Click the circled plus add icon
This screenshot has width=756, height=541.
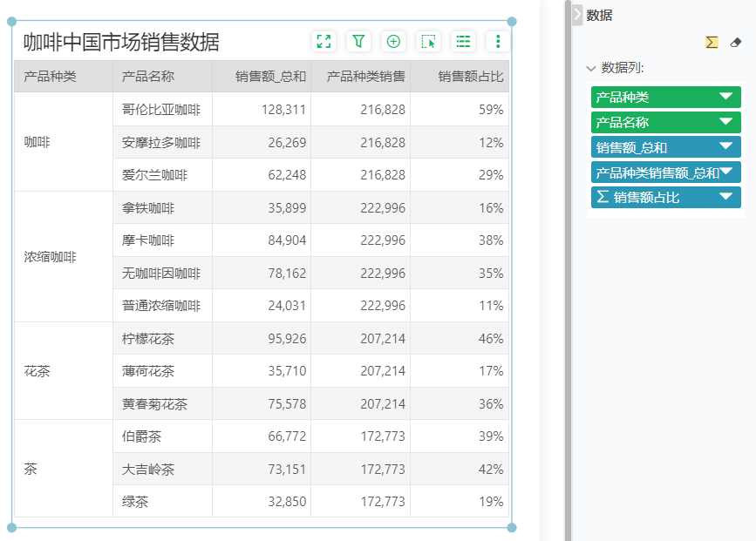(x=393, y=41)
